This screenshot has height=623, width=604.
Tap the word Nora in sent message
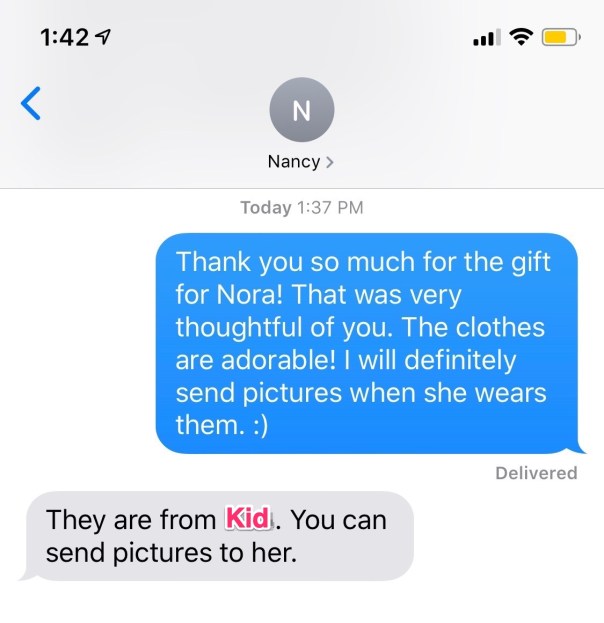point(250,294)
